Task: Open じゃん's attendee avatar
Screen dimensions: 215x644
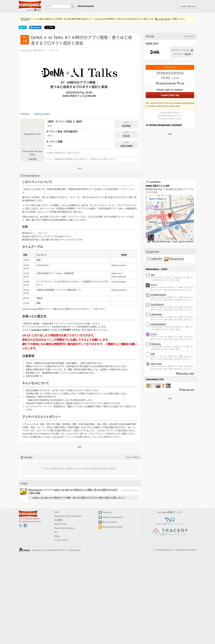Action: coord(148,335)
